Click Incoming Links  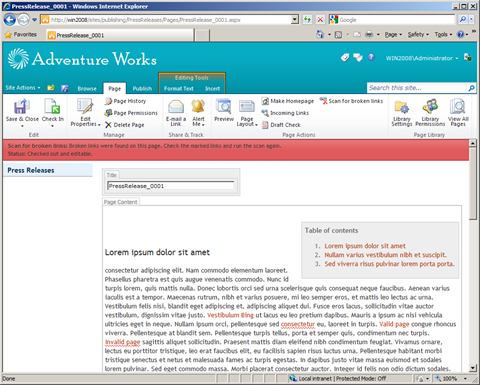click(x=285, y=113)
